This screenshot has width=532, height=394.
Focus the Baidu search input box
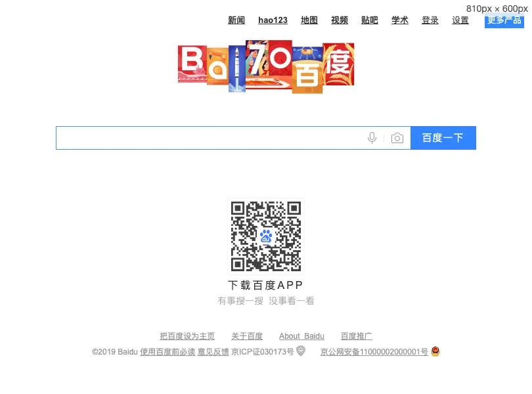click(233, 138)
